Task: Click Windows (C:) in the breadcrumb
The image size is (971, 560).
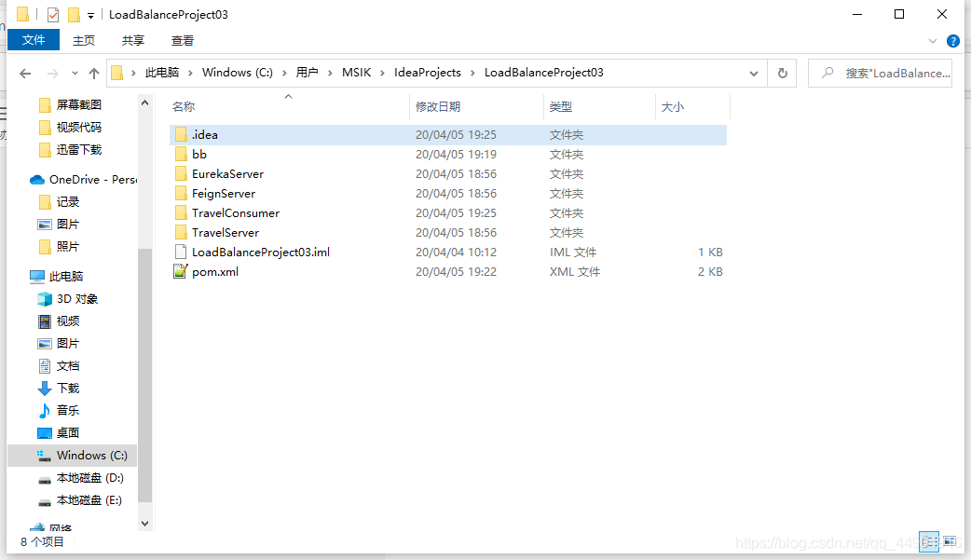Action: tap(238, 73)
